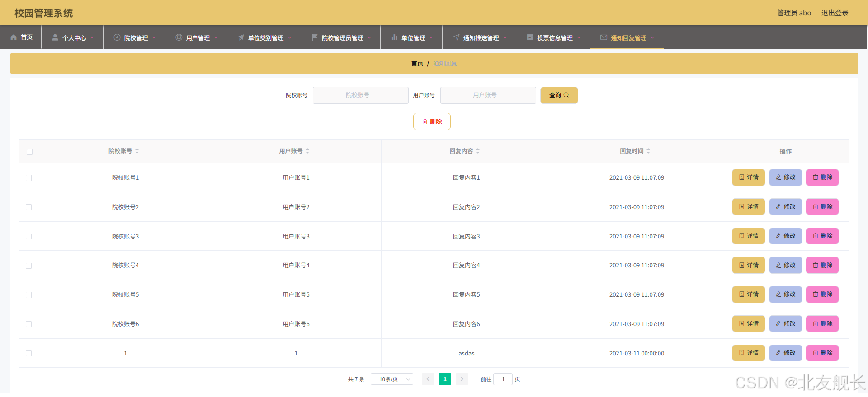The image size is (868, 397).
Task: Click the 查询 search button
Action: click(x=559, y=95)
